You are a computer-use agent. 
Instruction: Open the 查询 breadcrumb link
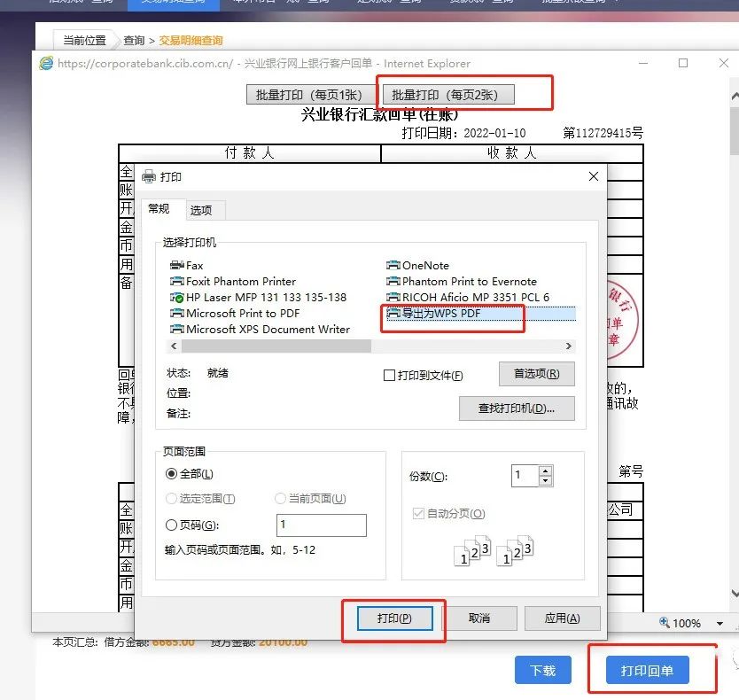pos(133,40)
